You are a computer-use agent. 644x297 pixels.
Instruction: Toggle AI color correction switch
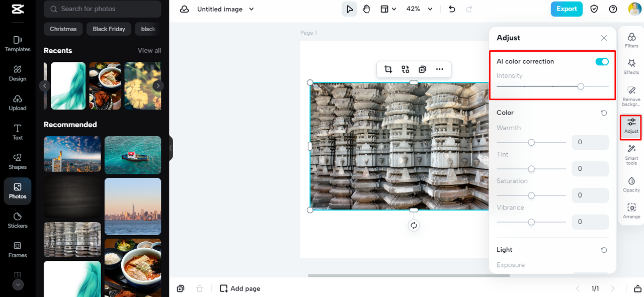pos(602,61)
